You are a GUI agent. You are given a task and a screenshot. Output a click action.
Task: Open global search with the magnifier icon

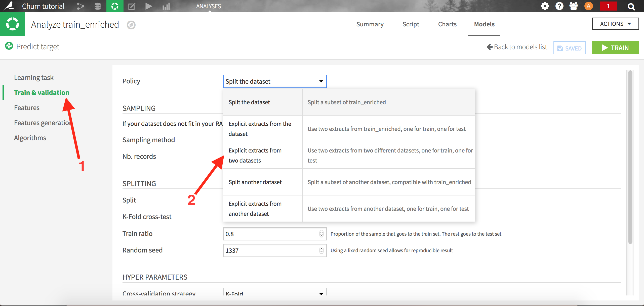(x=631, y=6)
